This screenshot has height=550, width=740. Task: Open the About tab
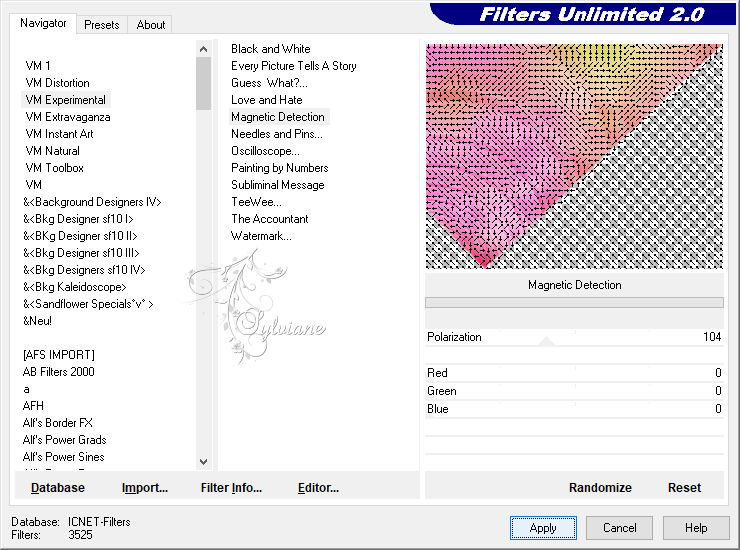click(151, 25)
